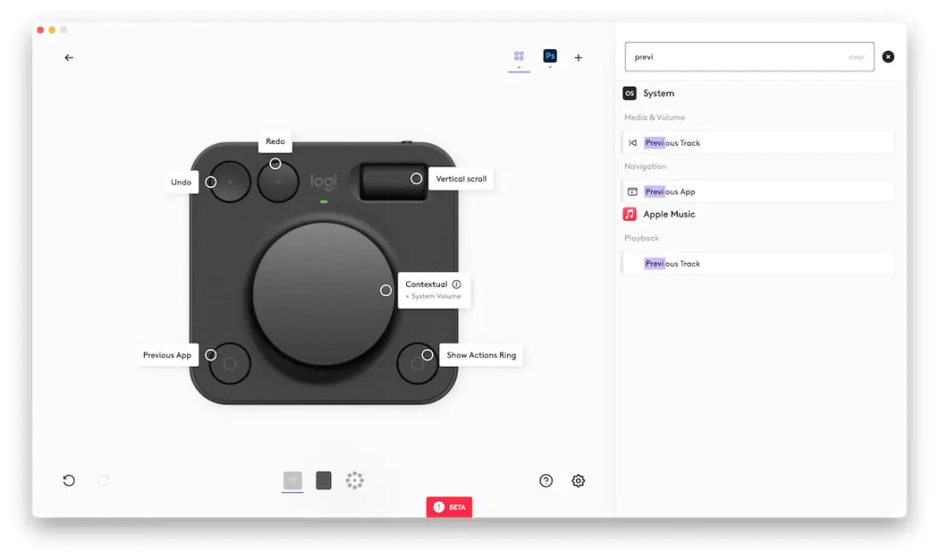The image size is (939, 560).
Task: Undo the last change with counterclockwise arrow
Action: [69, 481]
